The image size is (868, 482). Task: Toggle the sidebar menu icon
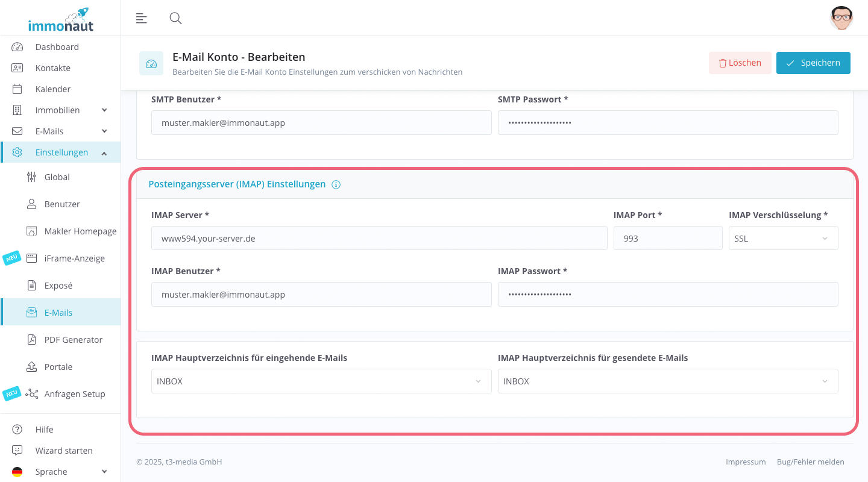[x=142, y=18]
